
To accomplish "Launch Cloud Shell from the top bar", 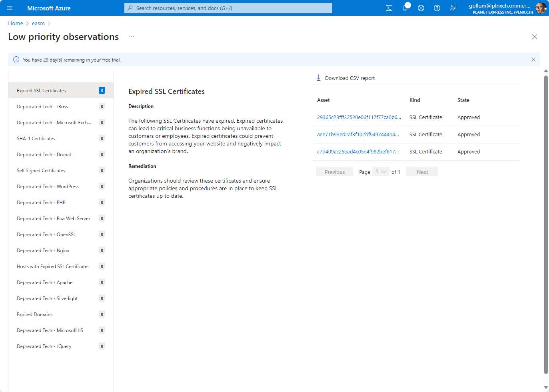I will pos(389,8).
